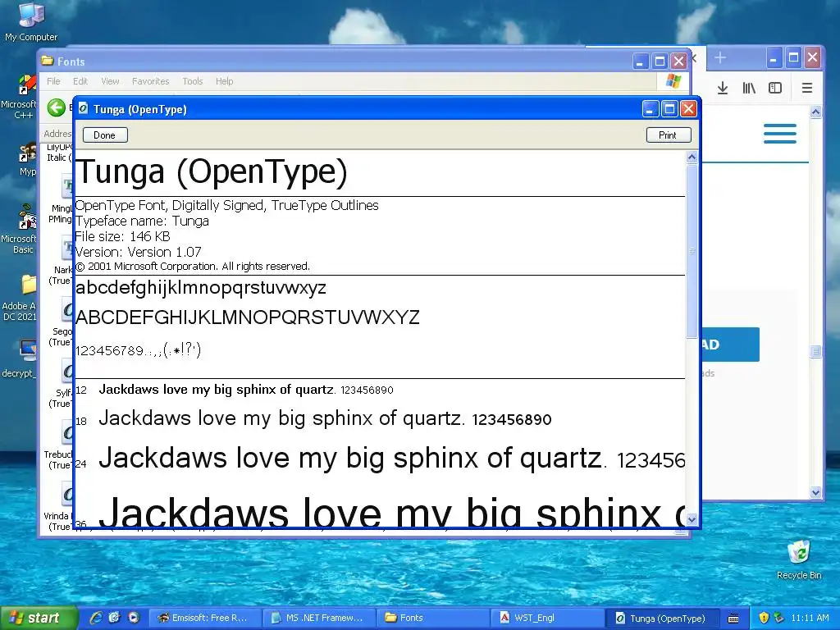Open a new browser tab with plus
840x630 pixels.
[x=720, y=58]
